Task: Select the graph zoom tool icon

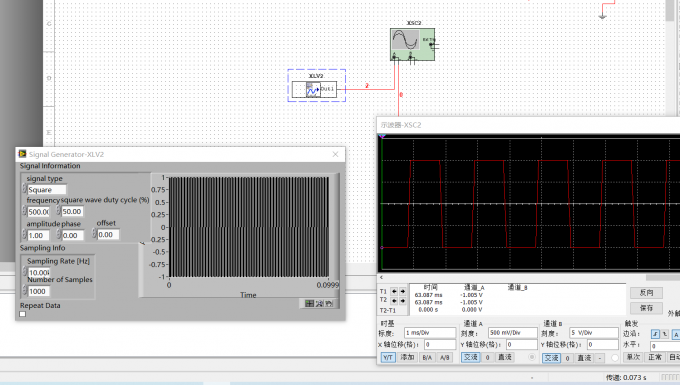Action: (320, 303)
